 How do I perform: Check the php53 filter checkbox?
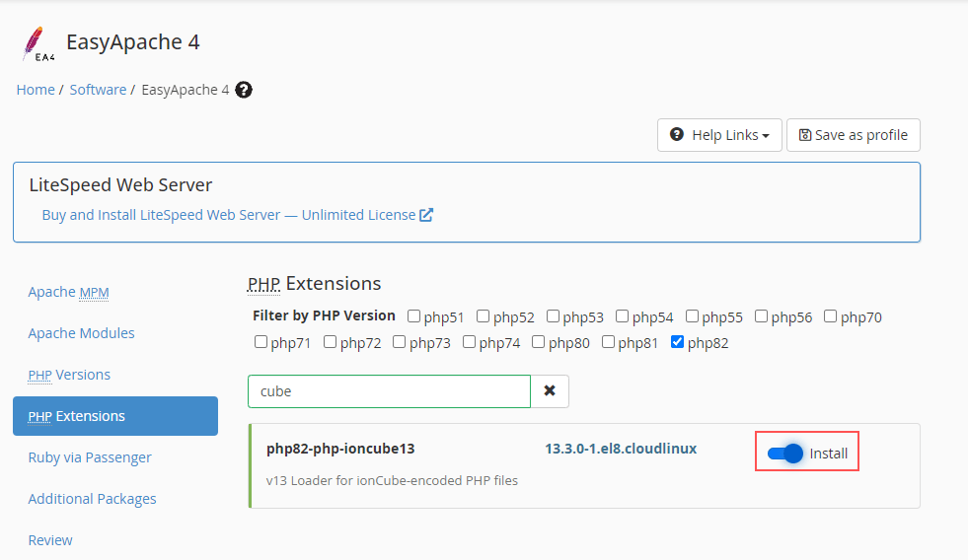click(x=553, y=316)
